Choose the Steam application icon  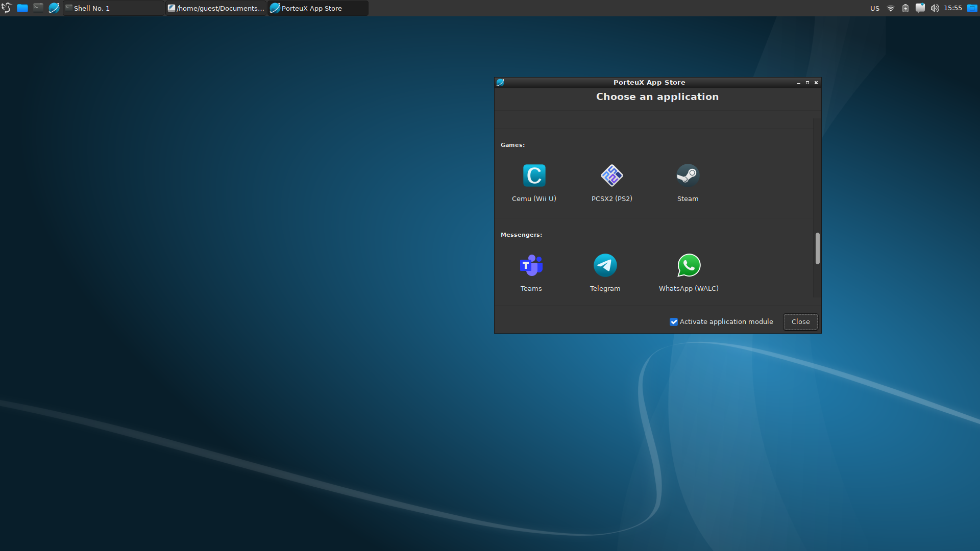tap(688, 176)
